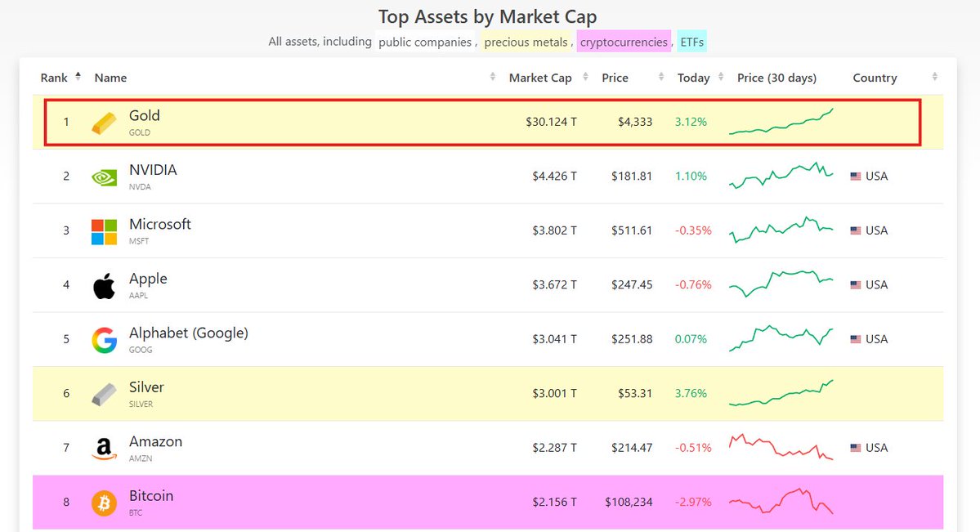Image resolution: width=980 pixels, height=532 pixels.
Task: Click the Silver bar icon
Action: pyautogui.click(x=103, y=393)
